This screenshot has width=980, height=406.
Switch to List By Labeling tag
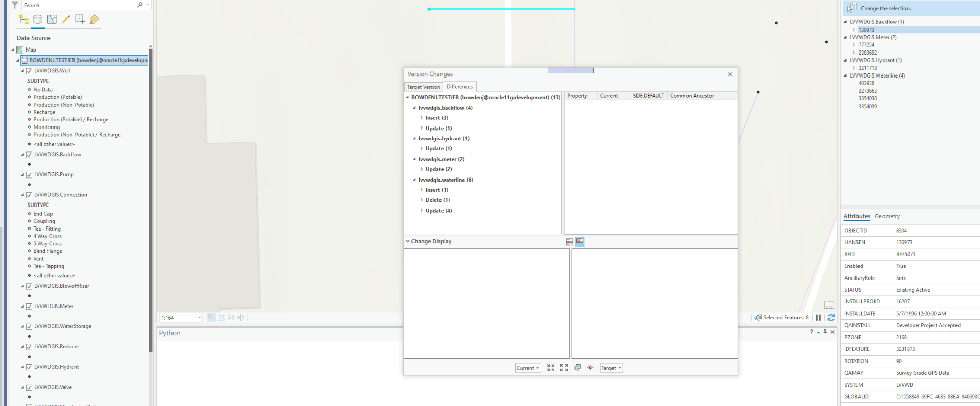click(x=94, y=19)
